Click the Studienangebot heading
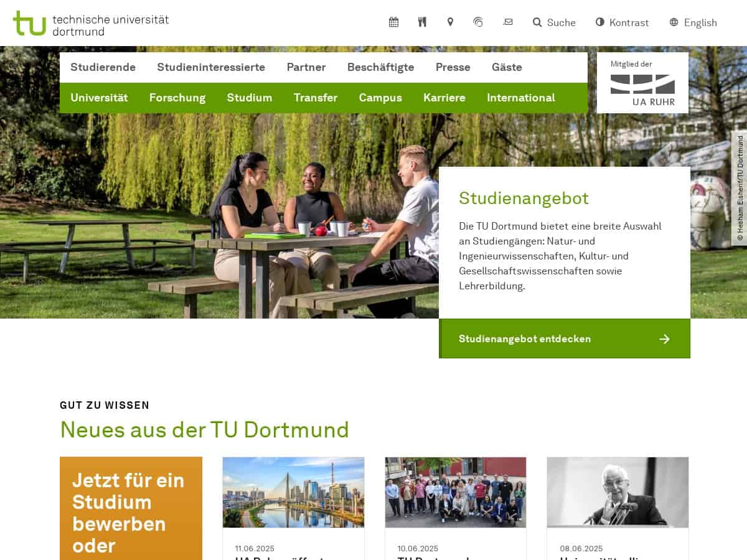747x560 pixels. [524, 198]
